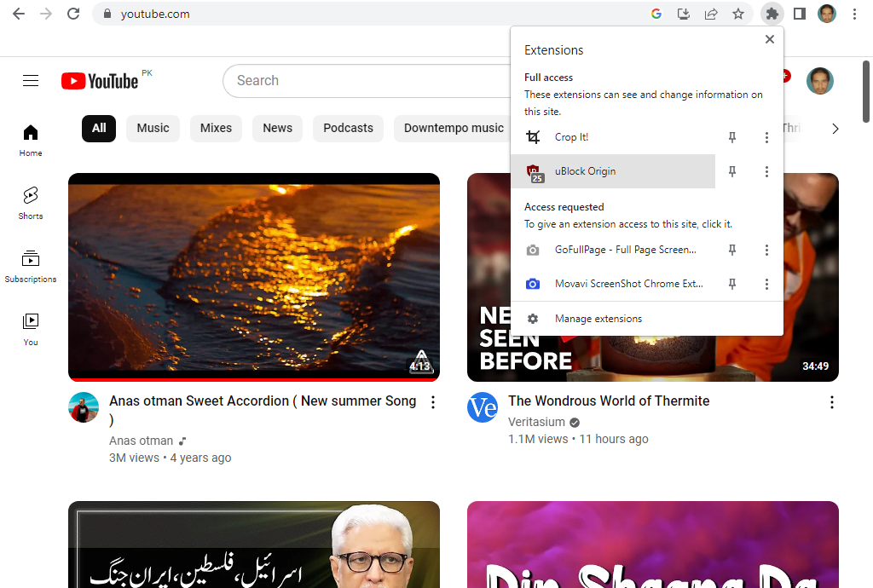Pin the GoFullPage extension
The width and height of the screenshot is (873, 588).
click(732, 251)
